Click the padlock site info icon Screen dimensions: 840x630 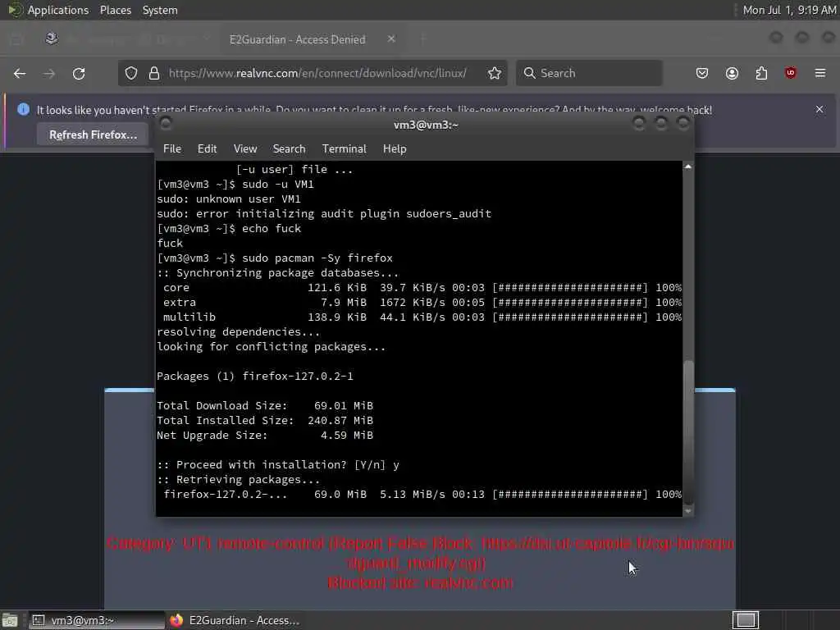click(154, 73)
